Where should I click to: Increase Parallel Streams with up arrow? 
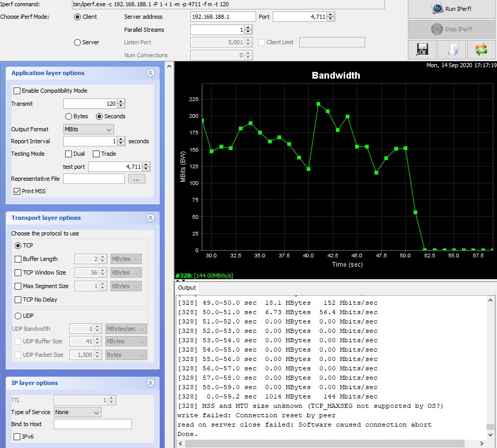click(x=248, y=28)
